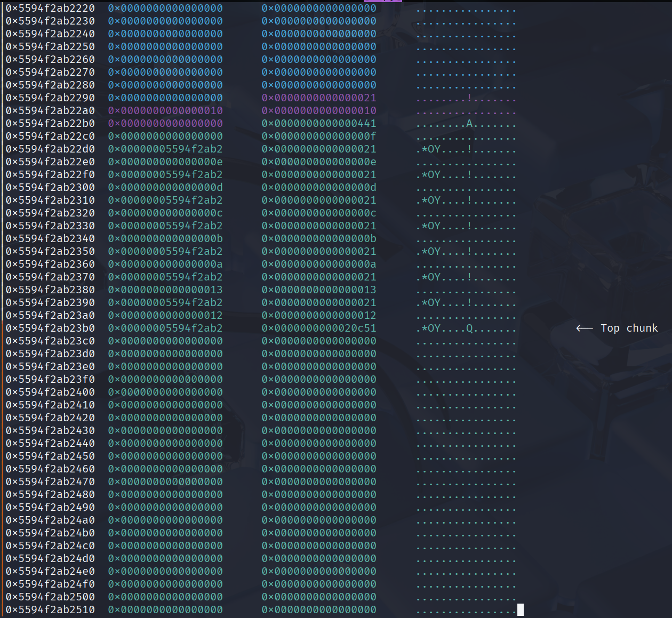Click the purple all-zero value in row 0x5594f2ab22b0
The width and height of the screenshot is (672, 618).
[165, 123]
